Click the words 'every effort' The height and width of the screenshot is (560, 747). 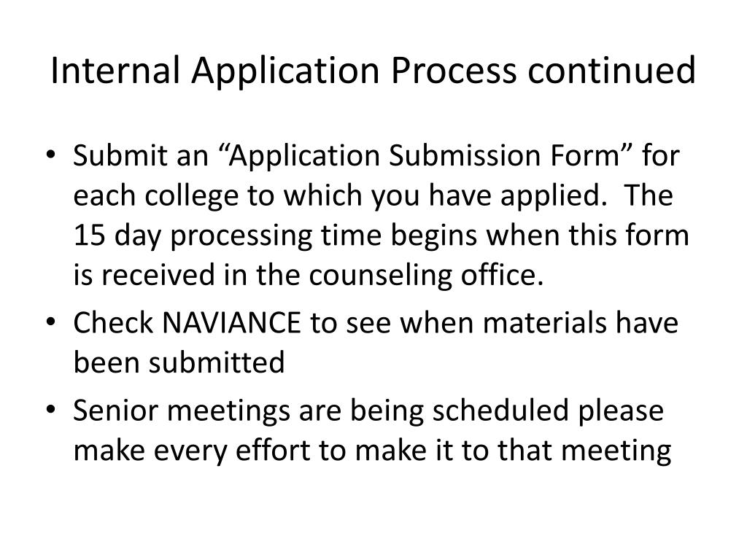pyautogui.click(x=232, y=452)
